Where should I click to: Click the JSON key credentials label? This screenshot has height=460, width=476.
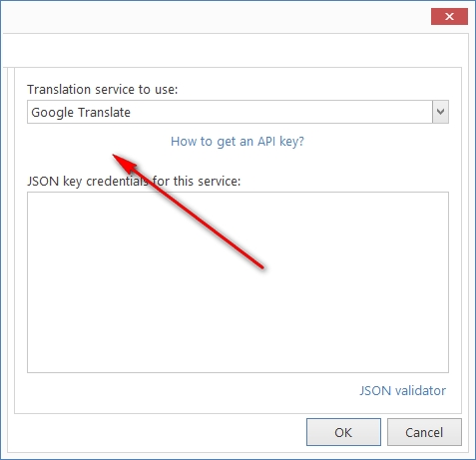coord(134,182)
